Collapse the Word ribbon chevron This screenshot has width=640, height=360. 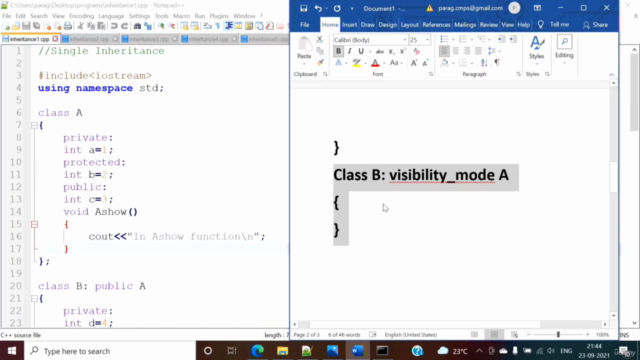point(611,75)
